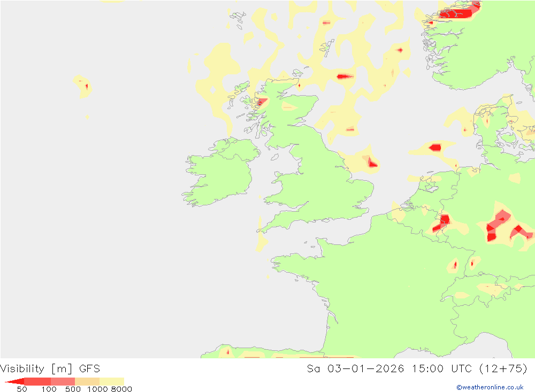The height and width of the screenshot is (392, 535).
Task: Click the red low-visibility patch off East Anglia
Action: (372, 163)
